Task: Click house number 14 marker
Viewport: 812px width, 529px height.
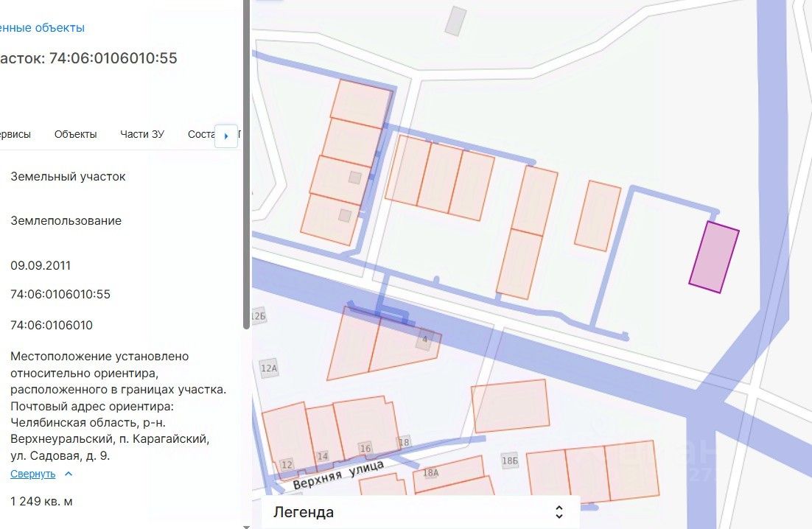Action: 323,456
